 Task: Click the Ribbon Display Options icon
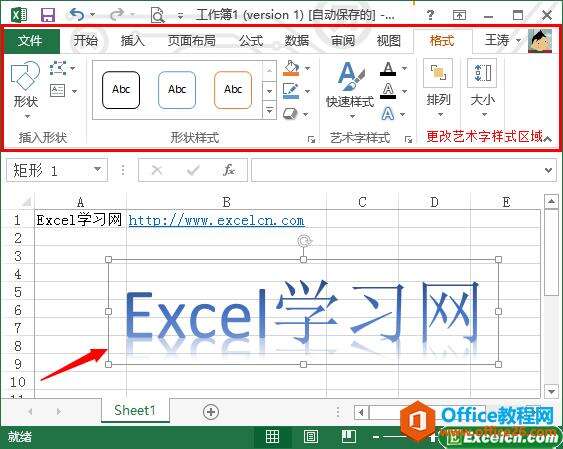459,15
